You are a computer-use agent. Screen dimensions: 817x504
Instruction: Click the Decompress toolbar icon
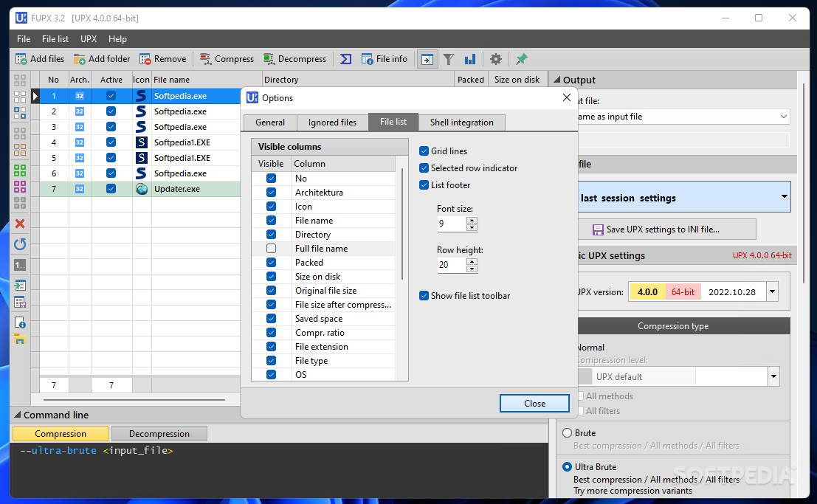click(x=269, y=60)
